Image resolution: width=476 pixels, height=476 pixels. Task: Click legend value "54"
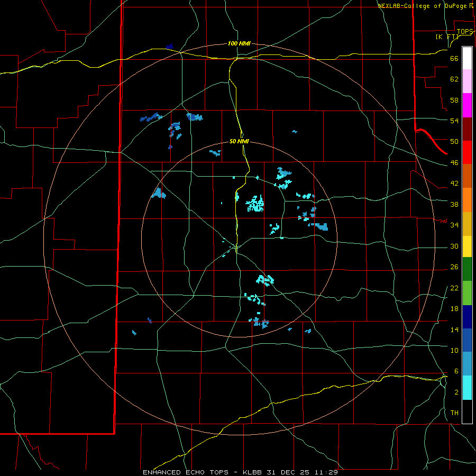454,121
